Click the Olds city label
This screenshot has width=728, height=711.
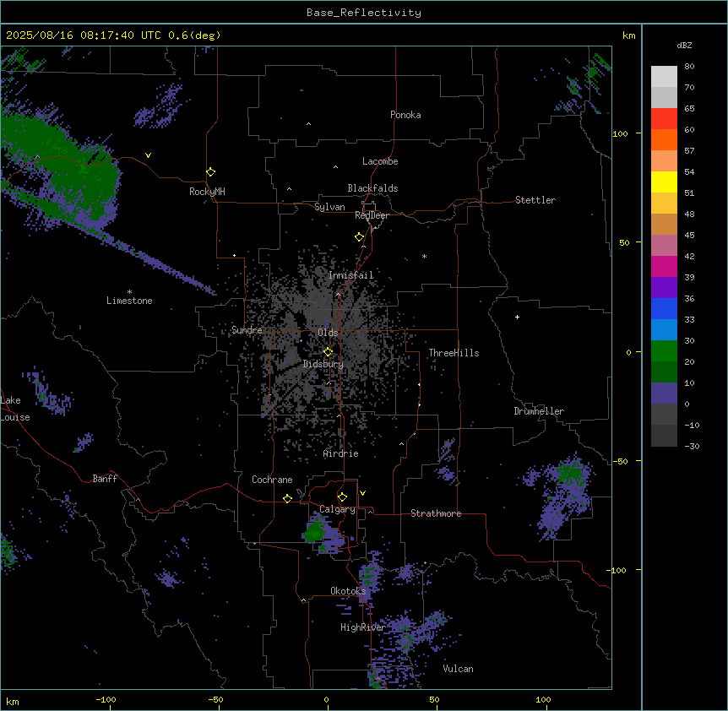coord(328,333)
